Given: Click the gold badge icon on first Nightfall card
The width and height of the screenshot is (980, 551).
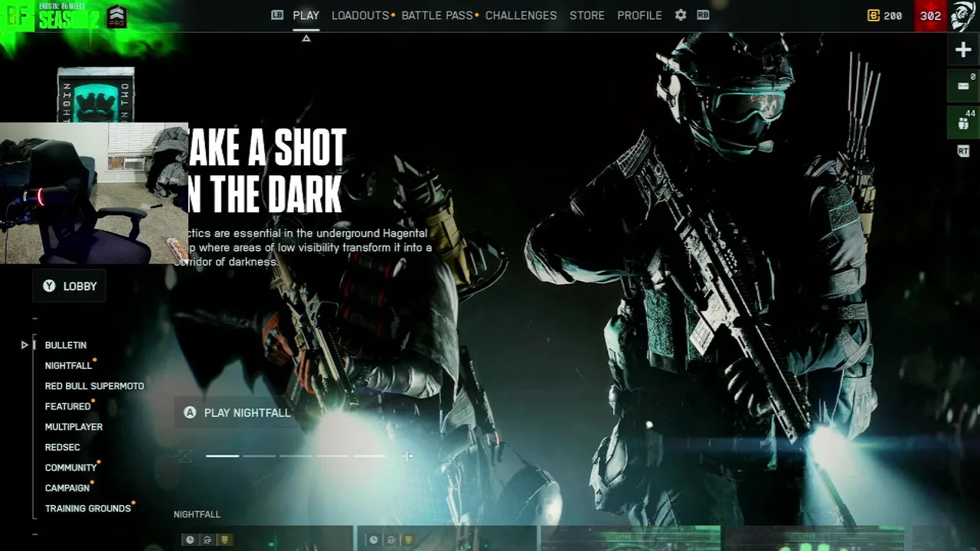Looking at the screenshot, I should [224, 540].
